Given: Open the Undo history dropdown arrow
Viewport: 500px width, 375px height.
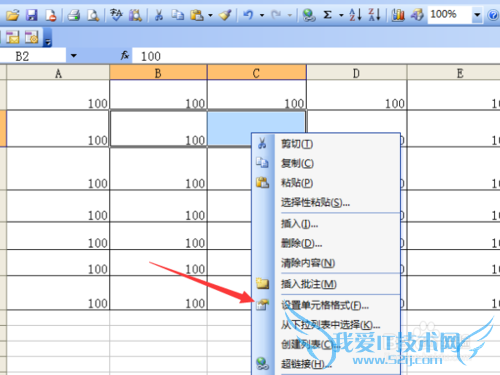Looking at the screenshot, I should (262, 15).
